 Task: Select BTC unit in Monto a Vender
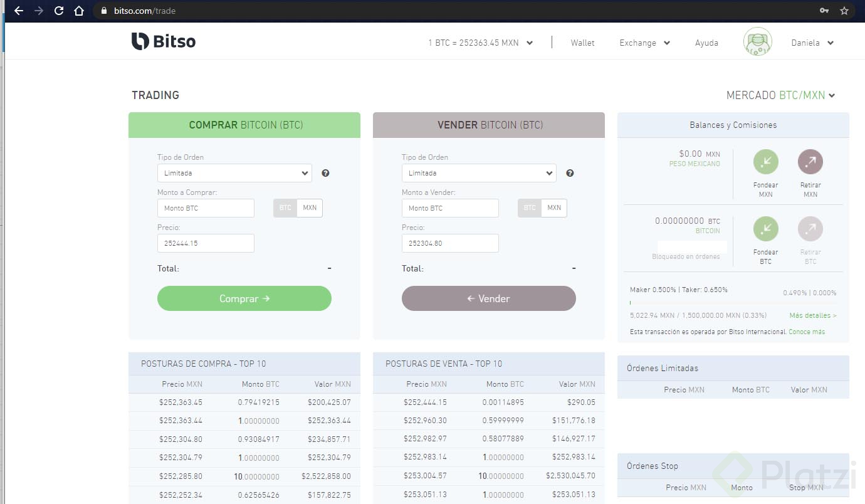(x=530, y=208)
